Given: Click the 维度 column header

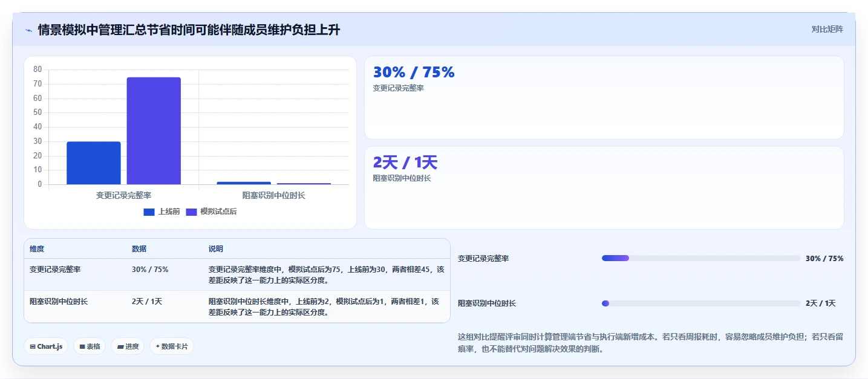Looking at the screenshot, I should tap(37, 249).
